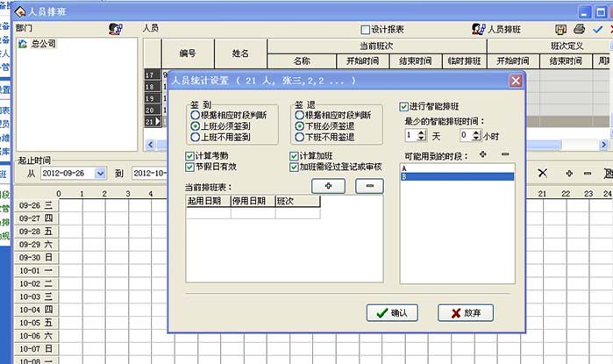The height and width of the screenshot is (364, 613).
Task: Click the 姓名 column header
Action: (240, 54)
